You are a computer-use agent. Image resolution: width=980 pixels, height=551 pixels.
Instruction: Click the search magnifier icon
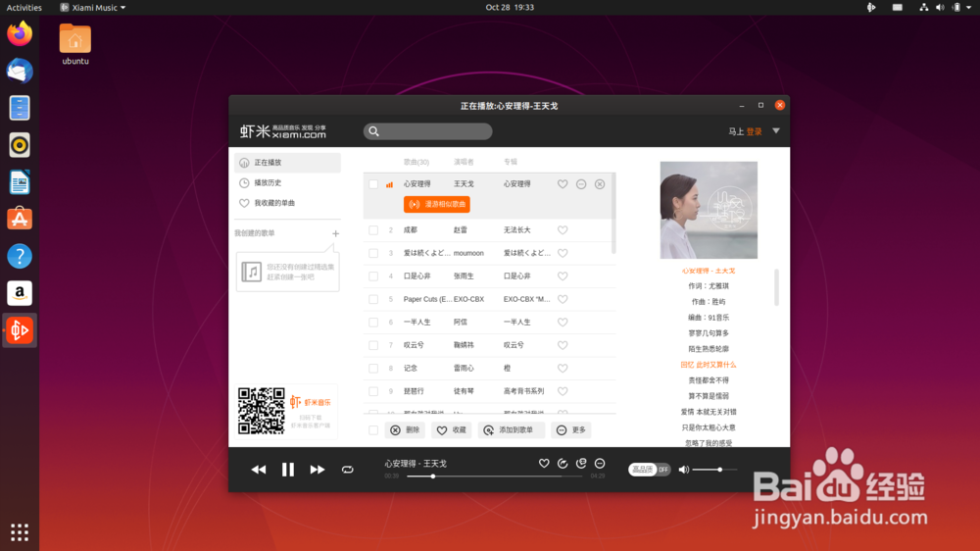(373, 131)
